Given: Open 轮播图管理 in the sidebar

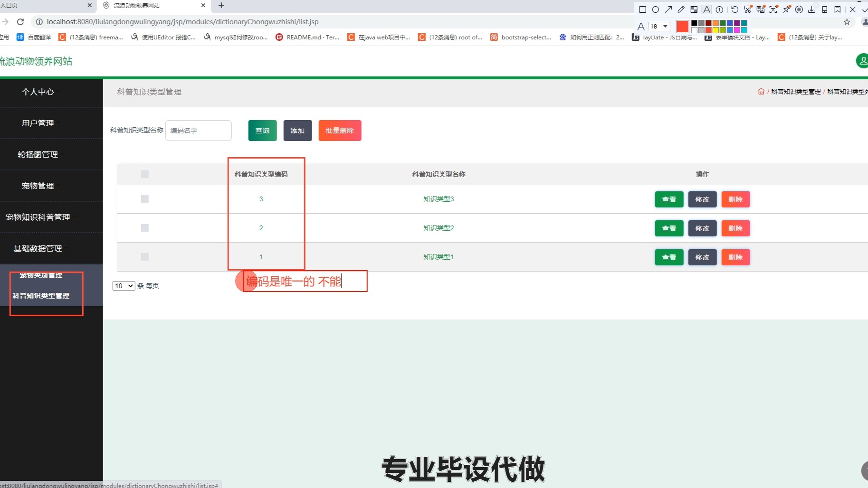Looking at the screenshot, I should [38, 155].
